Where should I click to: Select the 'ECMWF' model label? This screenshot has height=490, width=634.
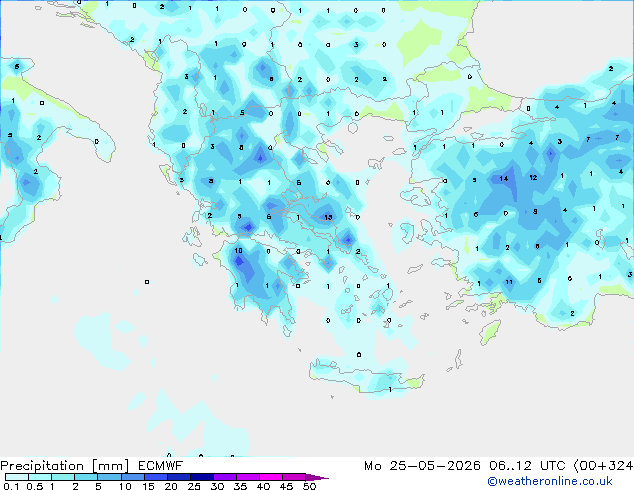click(160, 466)
